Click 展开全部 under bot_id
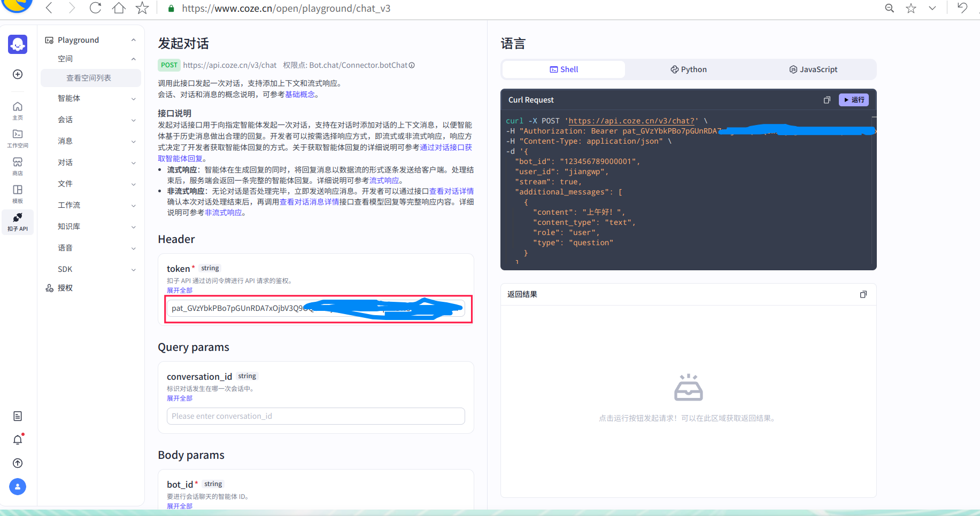 click(x=180, y=506)
